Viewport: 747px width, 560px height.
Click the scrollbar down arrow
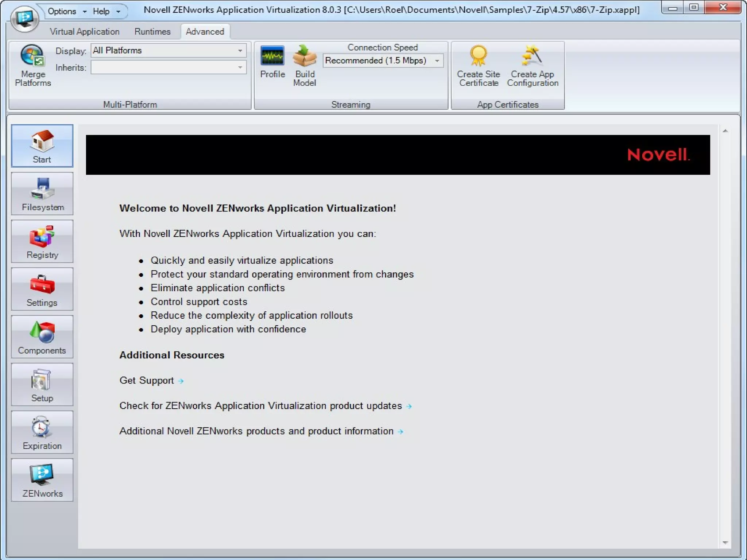(725, 543)
